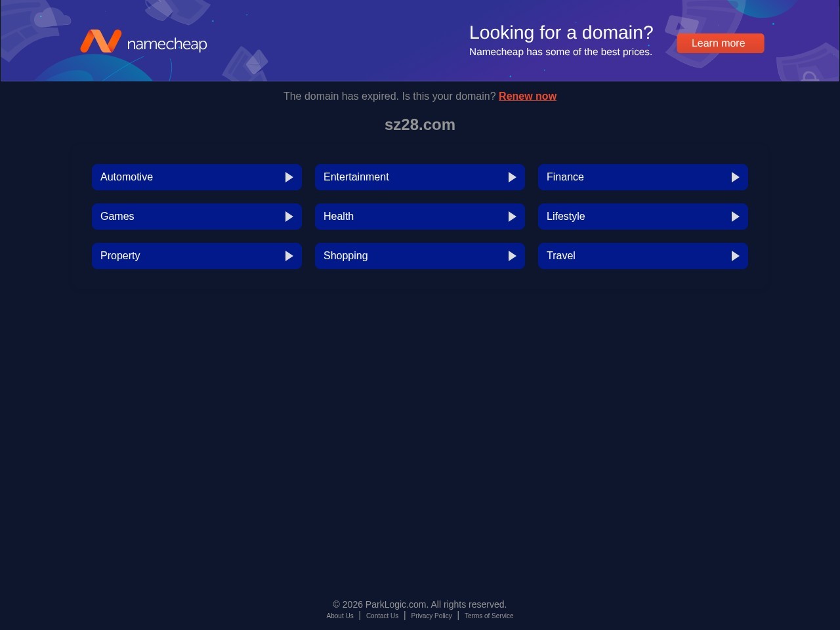Click the arrow icon beside Property
Viewport: 840px width, 630px height.
[289, 256]
